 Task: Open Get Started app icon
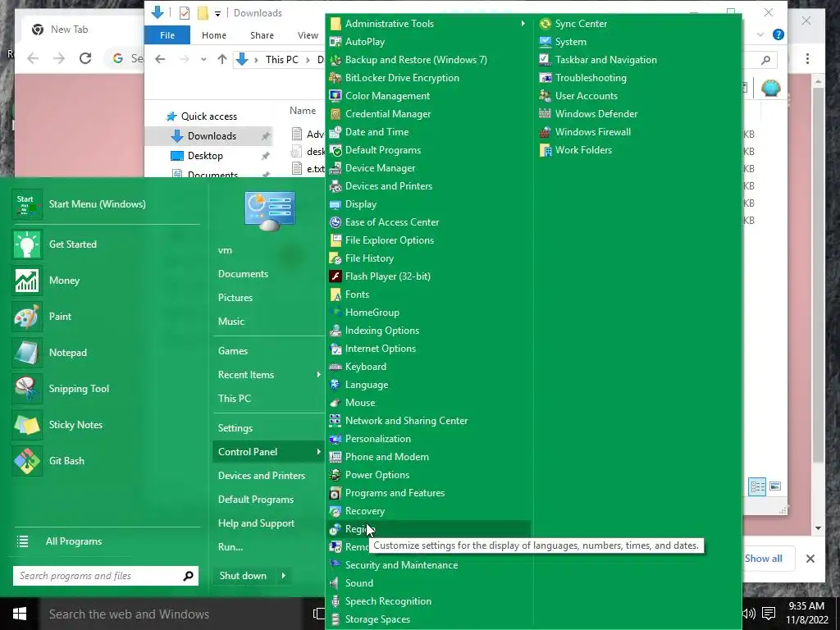coord(27,244)
